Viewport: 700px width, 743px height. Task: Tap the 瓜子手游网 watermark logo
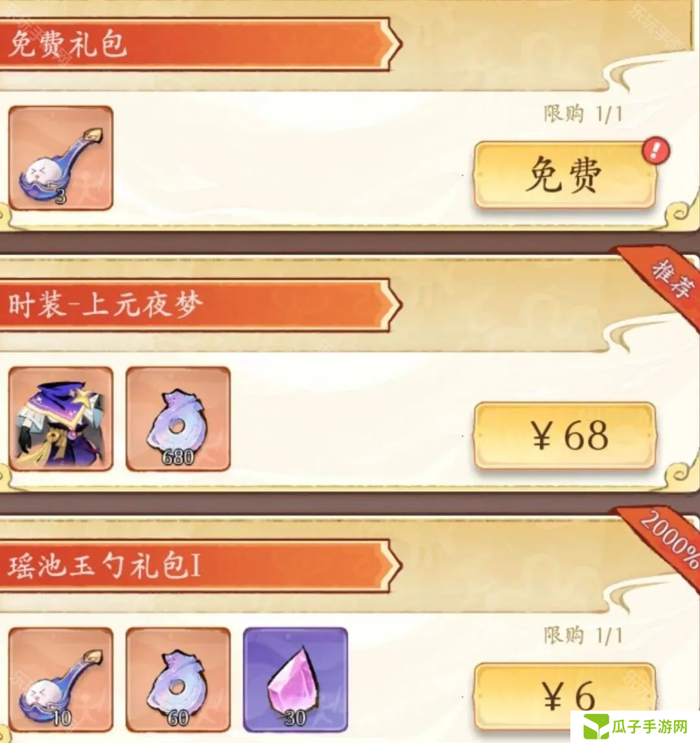point(635,726)
